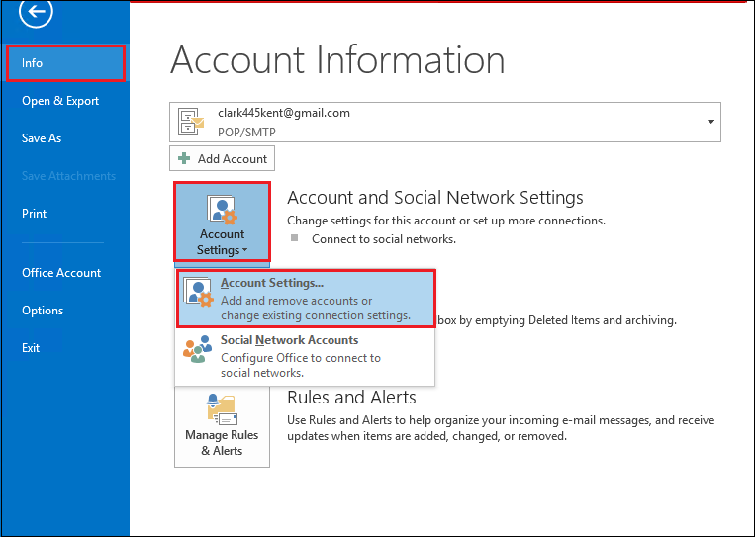Open the Print section
Image resolution: width=756 pixels, height=537 pixels.
coord(35,214)
